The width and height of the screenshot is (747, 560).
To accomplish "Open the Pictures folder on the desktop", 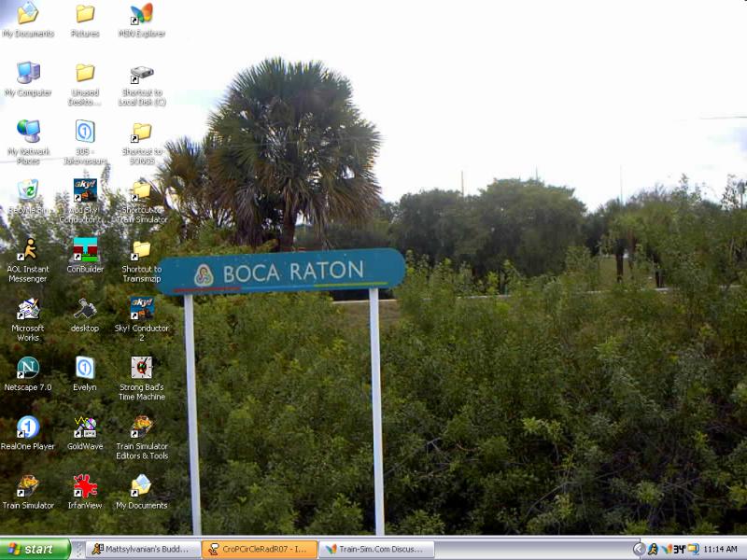I will pyautogui.click(x=85, y=20).
